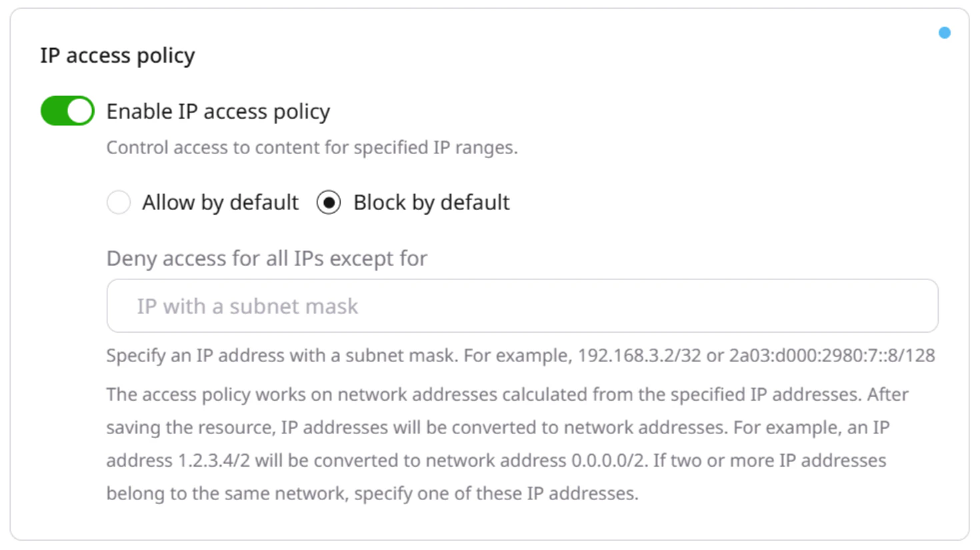Select the Allow by default radio button
This screenshot has width=980, height=550.
pos(119,202)
